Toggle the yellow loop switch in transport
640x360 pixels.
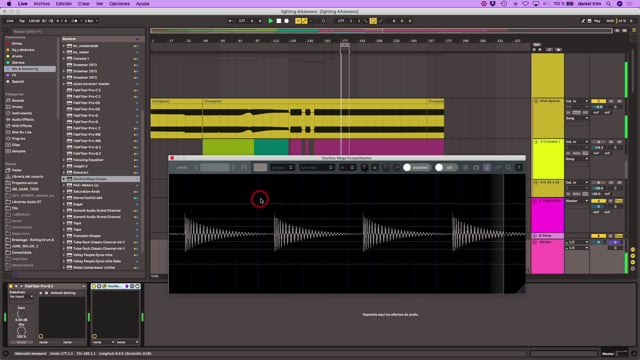tap(373, 21)
